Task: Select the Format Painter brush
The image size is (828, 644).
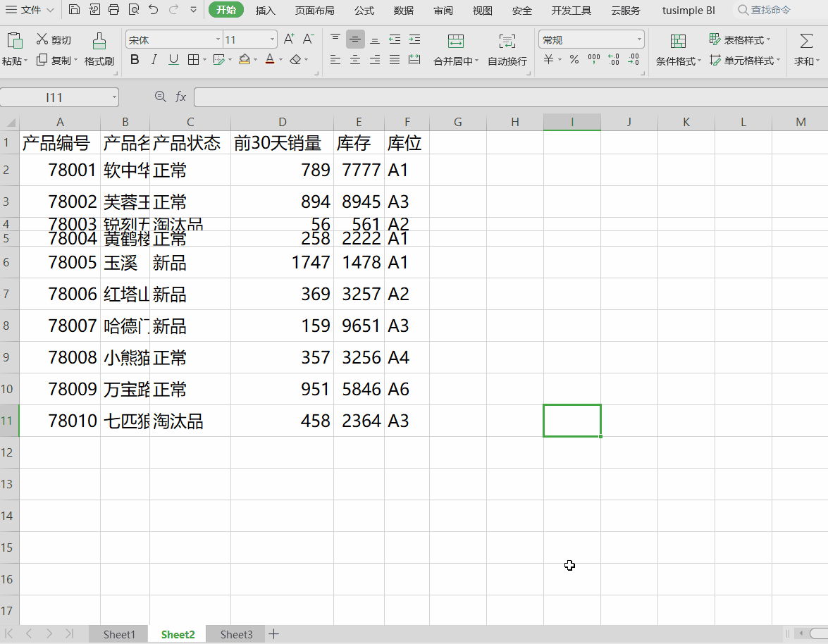Action: (99, 41)
